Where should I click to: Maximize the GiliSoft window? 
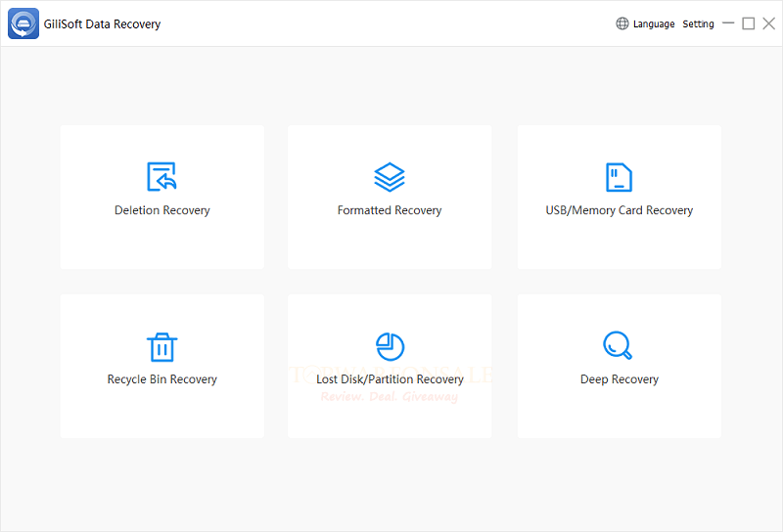coord(749,23)
